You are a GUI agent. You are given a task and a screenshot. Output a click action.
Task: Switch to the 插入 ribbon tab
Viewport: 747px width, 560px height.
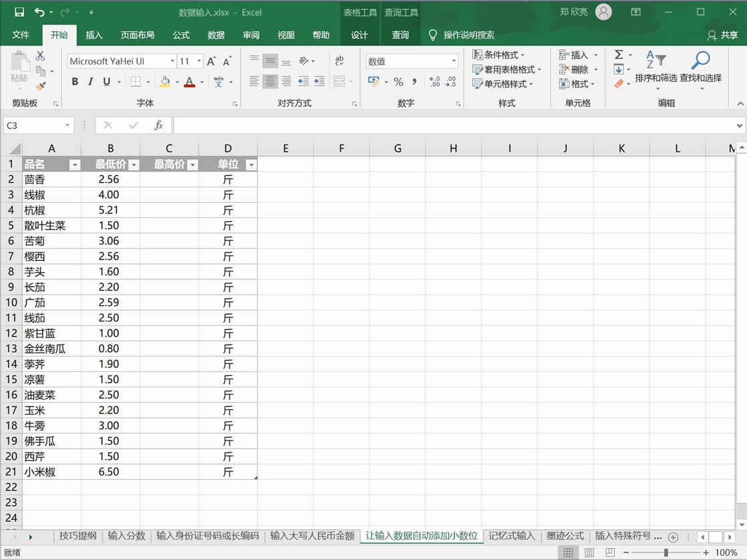[93, 35]
